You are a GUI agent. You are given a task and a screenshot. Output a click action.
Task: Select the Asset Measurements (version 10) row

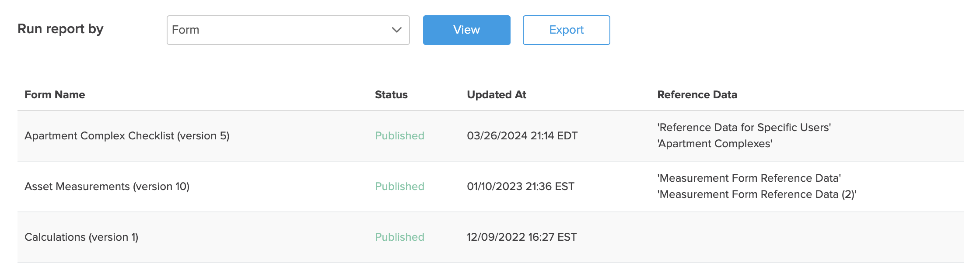tap(107, 186)
